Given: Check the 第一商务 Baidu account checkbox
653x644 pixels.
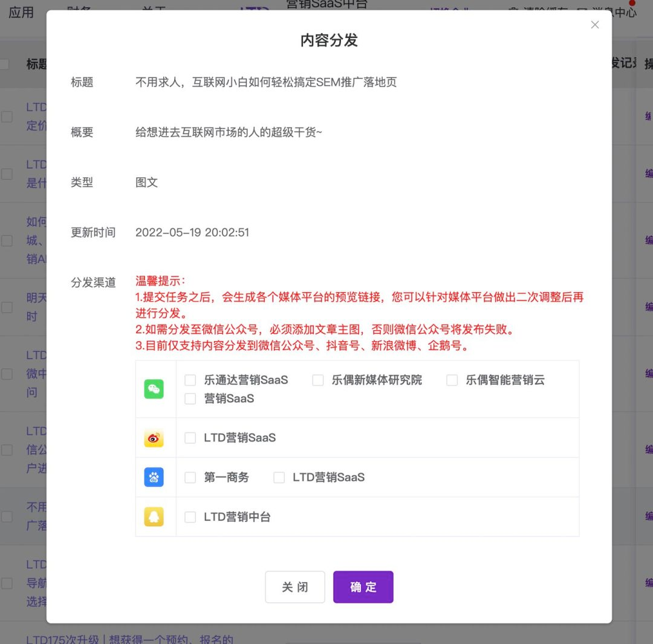Looking at the screenshot, I should click(190, 477).
